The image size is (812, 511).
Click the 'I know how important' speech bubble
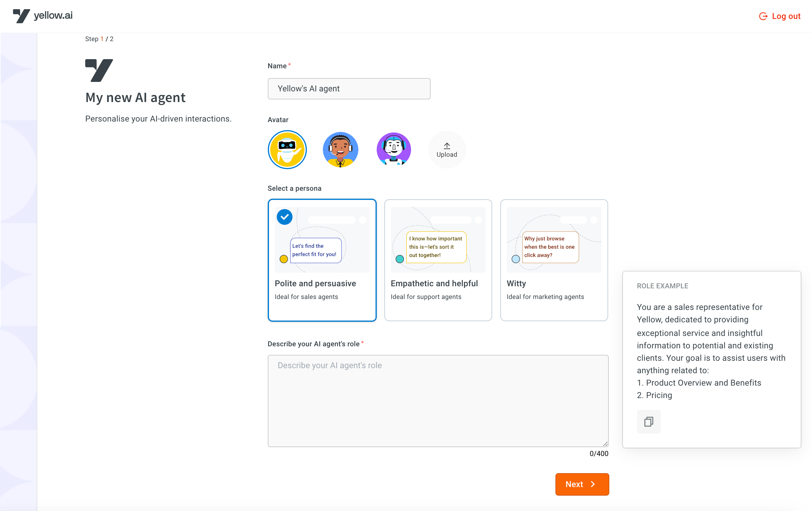pyautogui.click(x=436, y=247)
